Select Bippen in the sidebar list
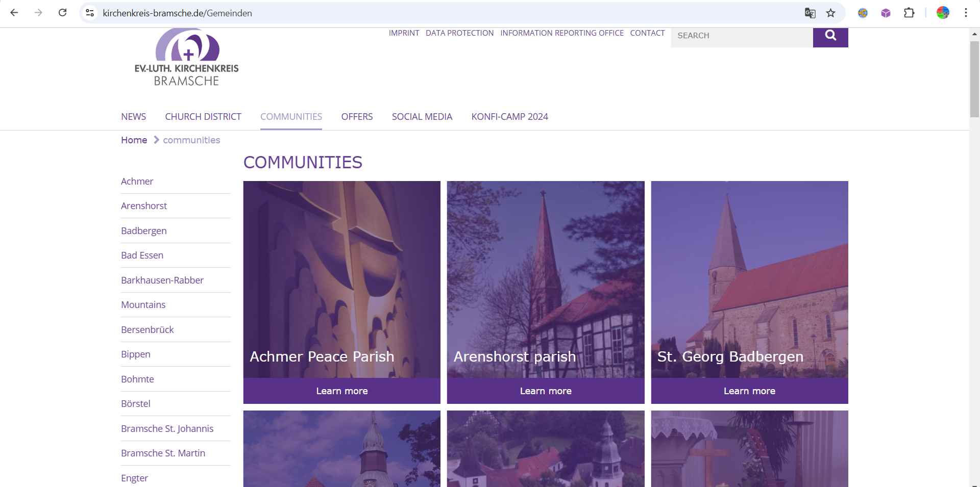 (x=135, y=354)
